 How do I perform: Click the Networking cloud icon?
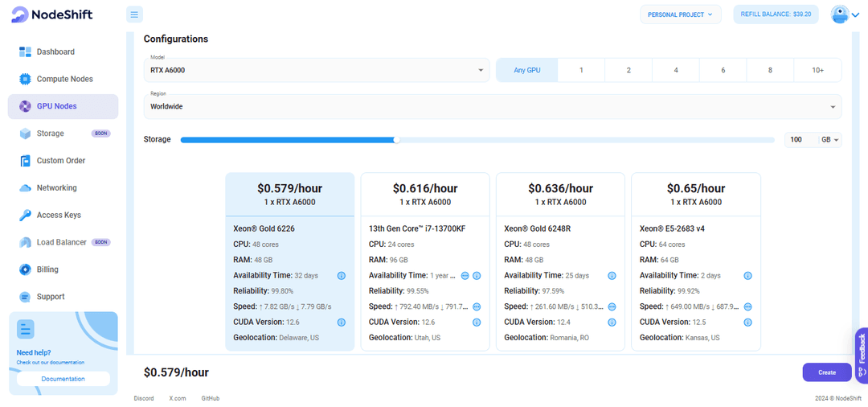pyautogui.click(x=25, y=187)
